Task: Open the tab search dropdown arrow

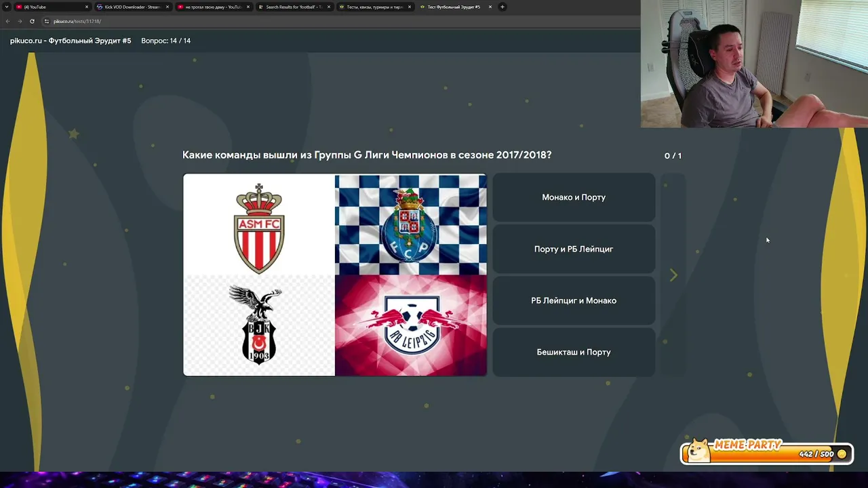Action: coord(7,7)
